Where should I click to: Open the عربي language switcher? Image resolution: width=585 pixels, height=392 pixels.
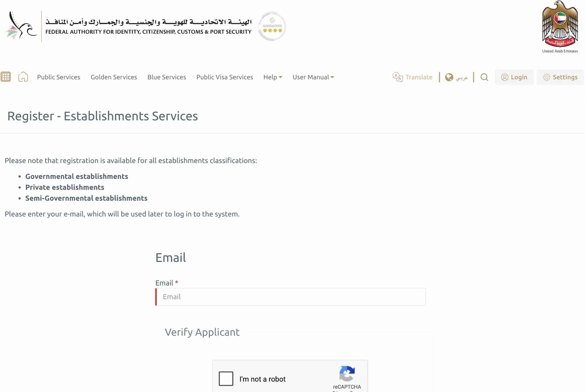[462, 77]
